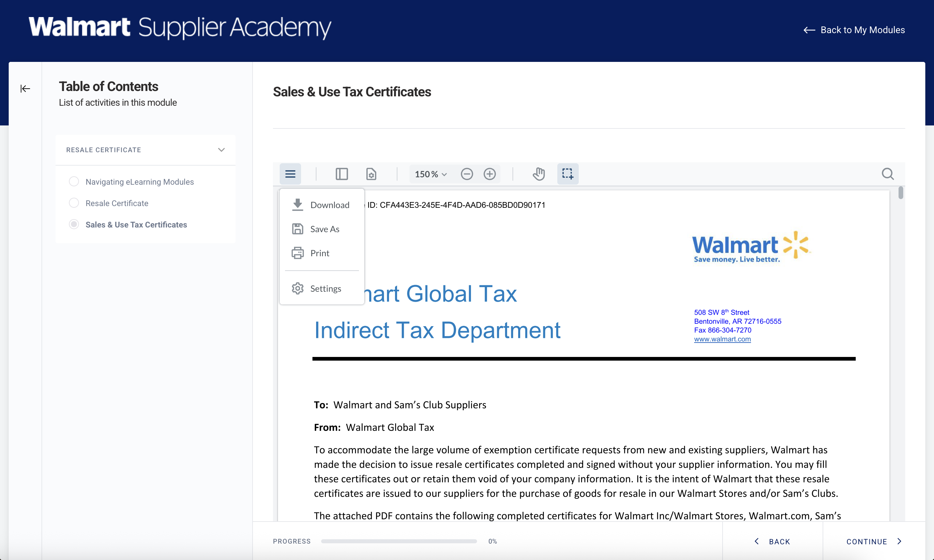Viewport: 934px width, 560px height.
Task: Zoom out of the PDF document
Action: 467,174
